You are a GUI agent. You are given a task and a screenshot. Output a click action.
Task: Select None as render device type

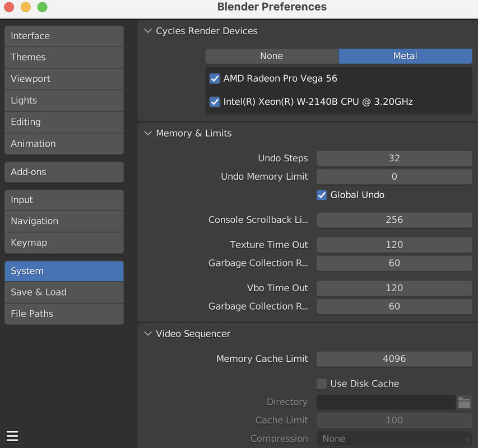tap(272, 56)
